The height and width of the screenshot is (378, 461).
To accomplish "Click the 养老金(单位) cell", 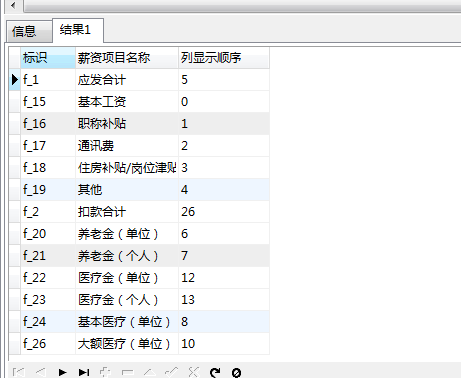I will pos(127,234).
